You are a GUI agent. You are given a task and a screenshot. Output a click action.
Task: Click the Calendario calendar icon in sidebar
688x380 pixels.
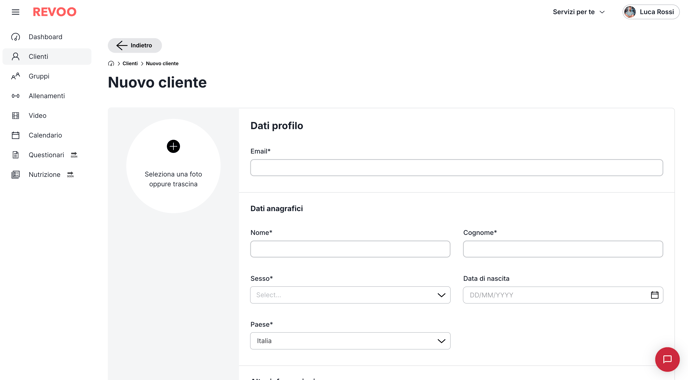15,136
